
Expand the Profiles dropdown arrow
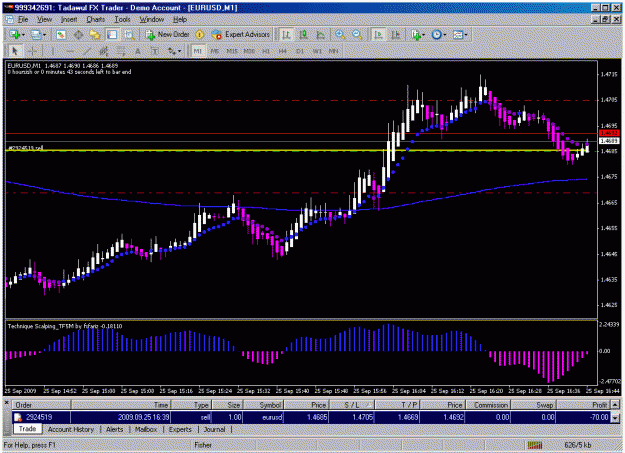click(x=44, y=35)
